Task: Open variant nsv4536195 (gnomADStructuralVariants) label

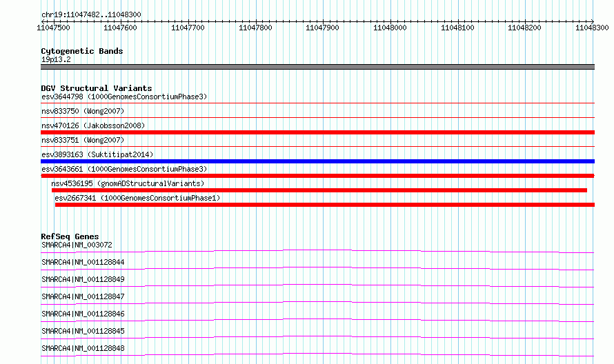Action: coord(128,183)
